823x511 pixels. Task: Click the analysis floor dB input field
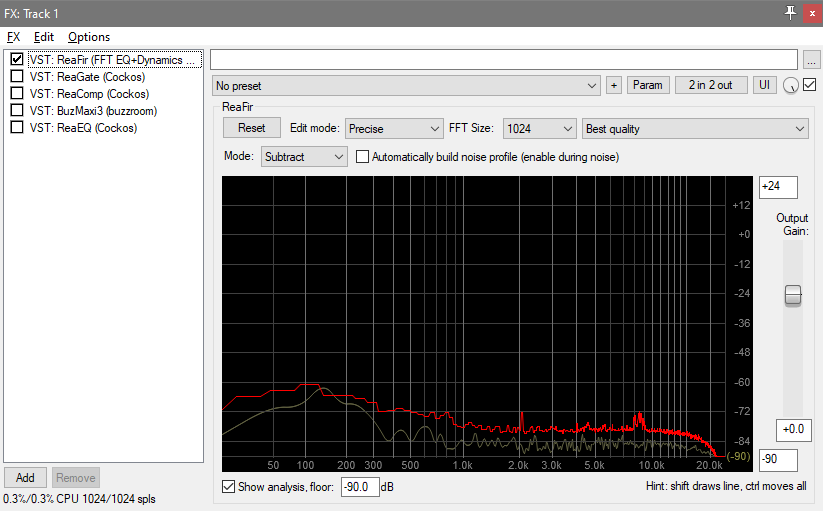[358, 487]
